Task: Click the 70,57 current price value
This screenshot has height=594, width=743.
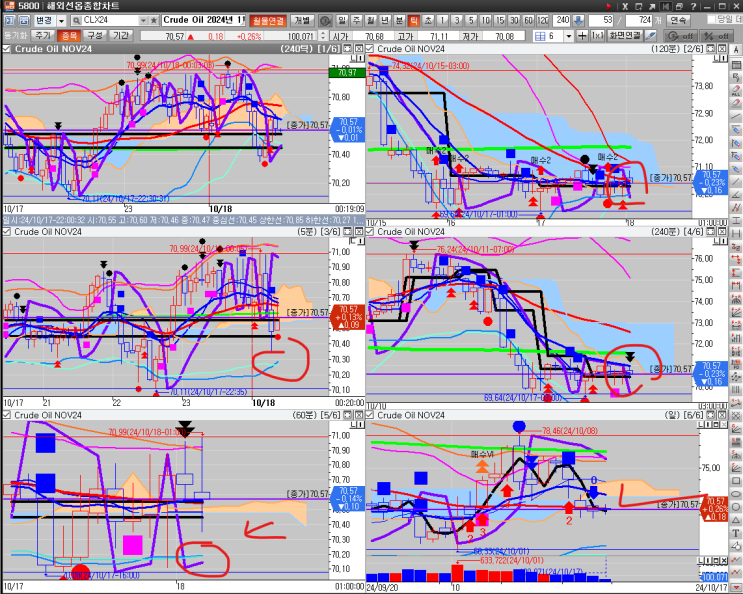Action: click(x=175, y=36)
